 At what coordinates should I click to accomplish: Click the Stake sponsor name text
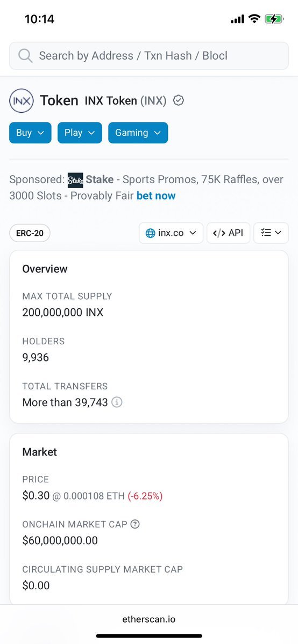coord(100,180)
